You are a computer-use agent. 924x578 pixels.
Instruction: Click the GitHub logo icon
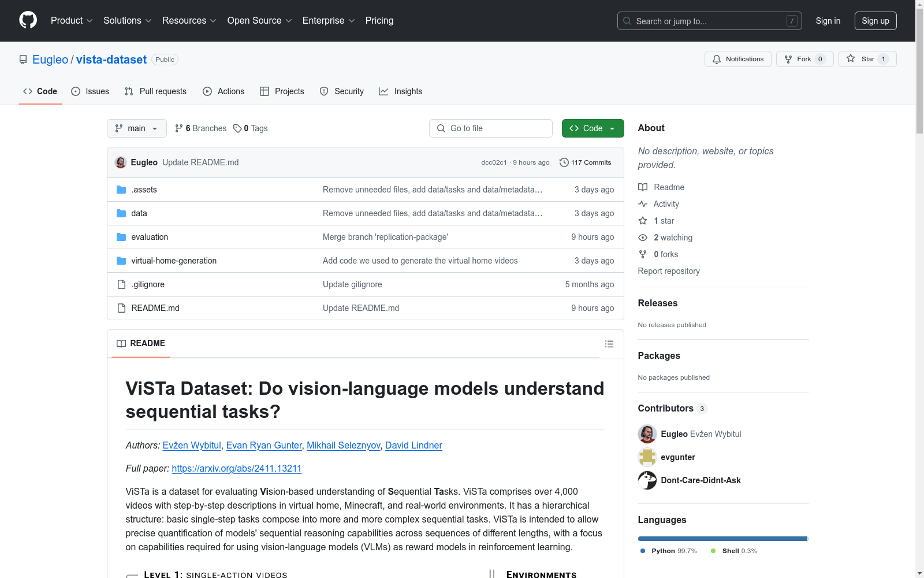click(x=28, y=20)
